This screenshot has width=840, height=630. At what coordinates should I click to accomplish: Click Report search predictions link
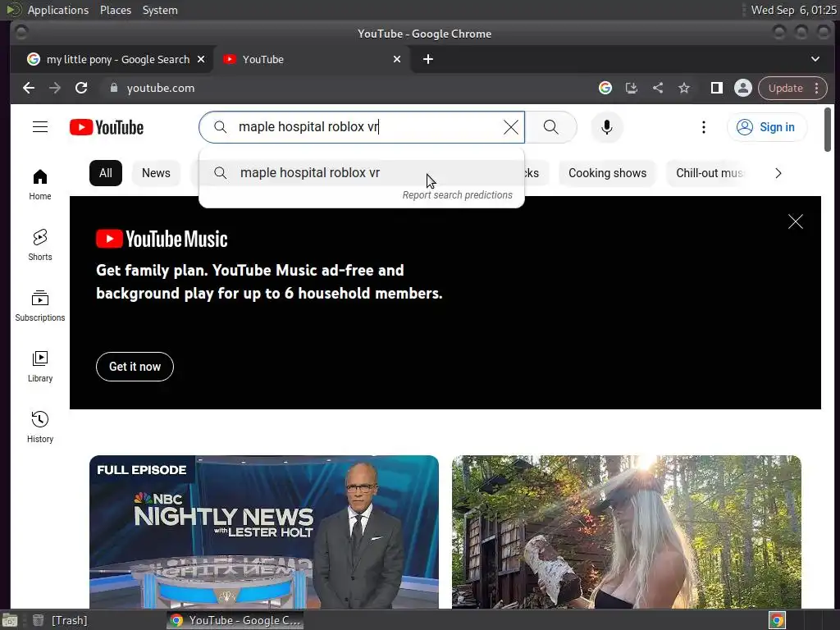click(458, 195)
